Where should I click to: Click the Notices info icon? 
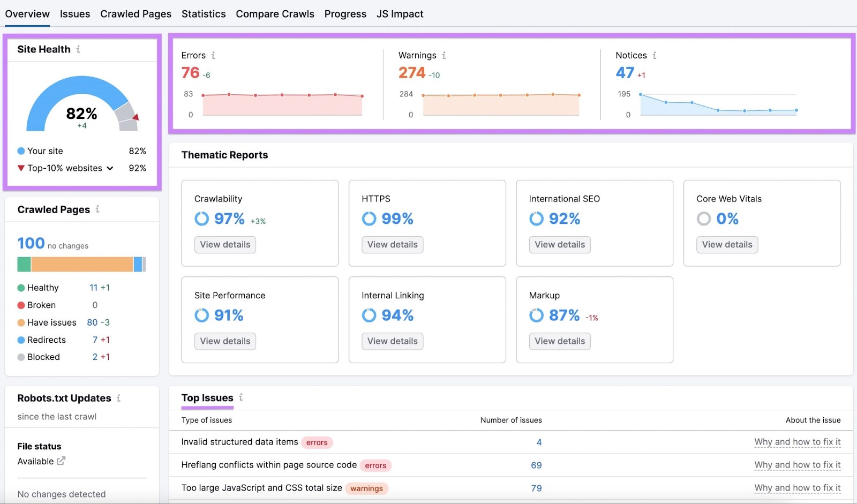tap(655, 55)
